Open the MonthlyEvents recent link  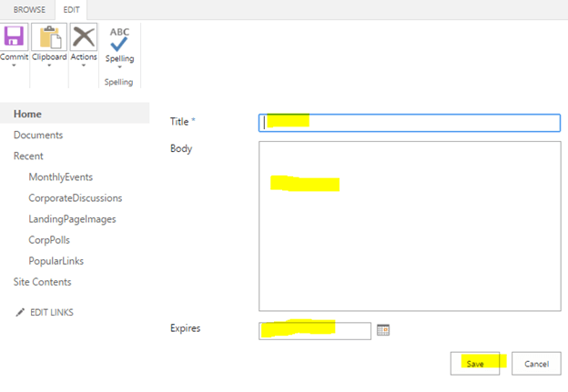(x=60, y=176)
